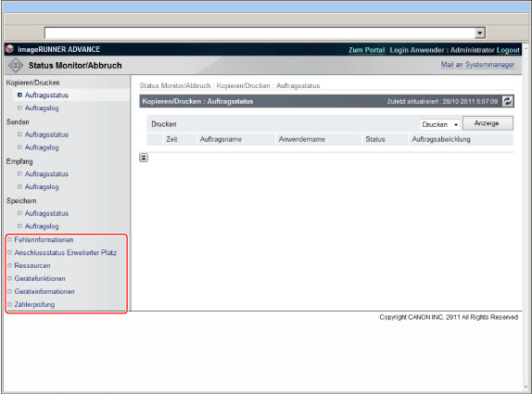Open Zählerprüfung in the sidebar
Screen dimensions: 532x394
click(34, 304)
